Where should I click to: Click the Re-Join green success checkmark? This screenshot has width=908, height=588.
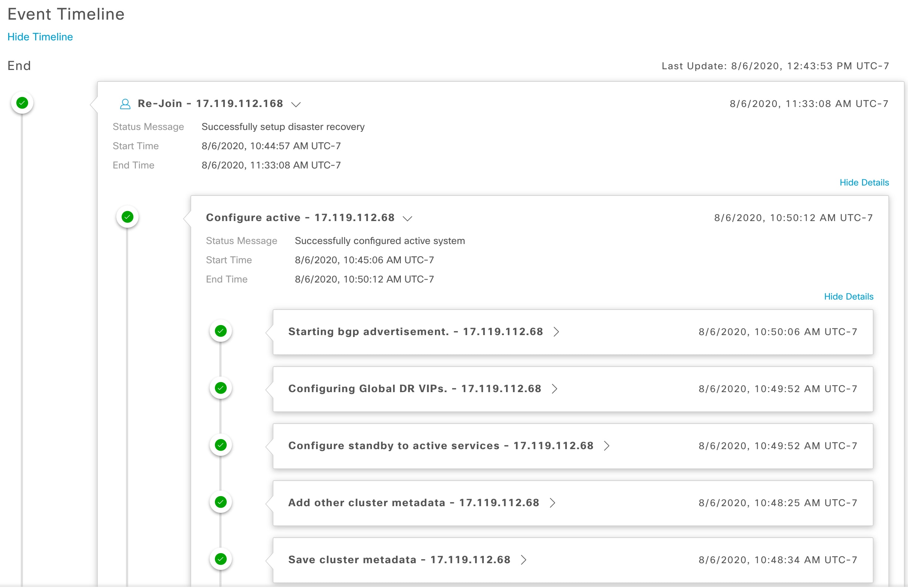tap(22, 103)
